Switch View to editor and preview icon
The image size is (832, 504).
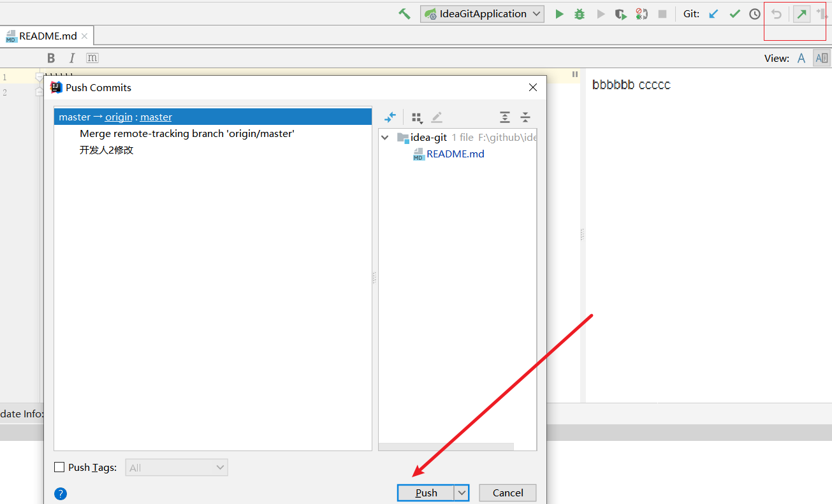point(822,58)
